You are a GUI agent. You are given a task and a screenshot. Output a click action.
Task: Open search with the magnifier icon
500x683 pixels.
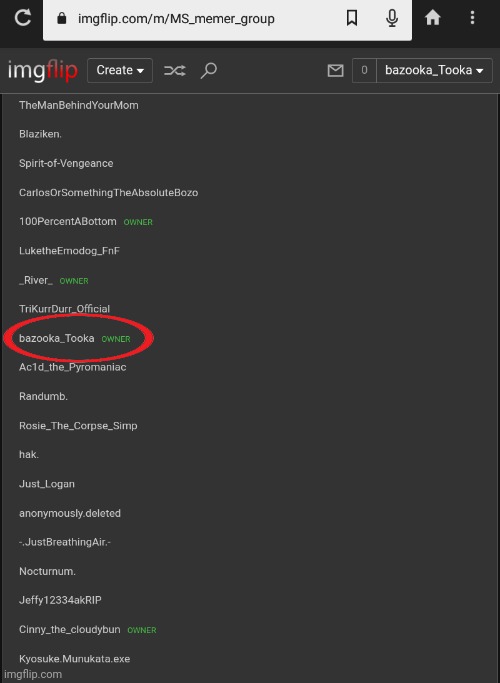tap(209, 71)
